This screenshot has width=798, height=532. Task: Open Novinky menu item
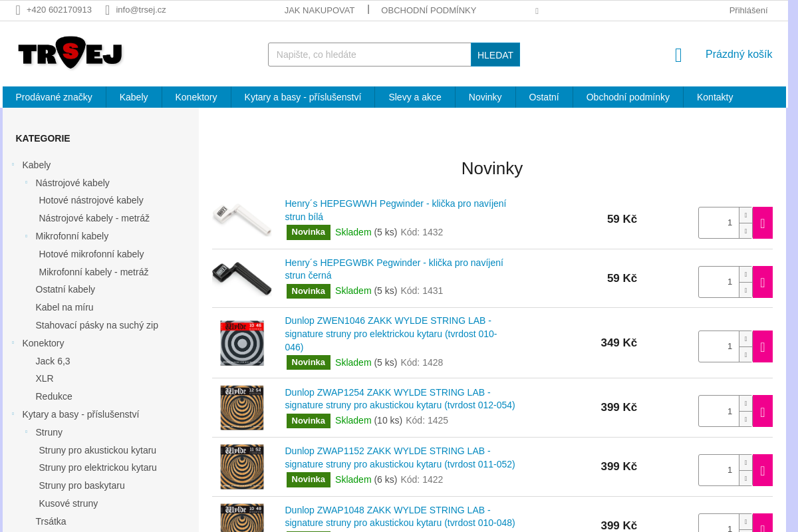pos(485,97)
